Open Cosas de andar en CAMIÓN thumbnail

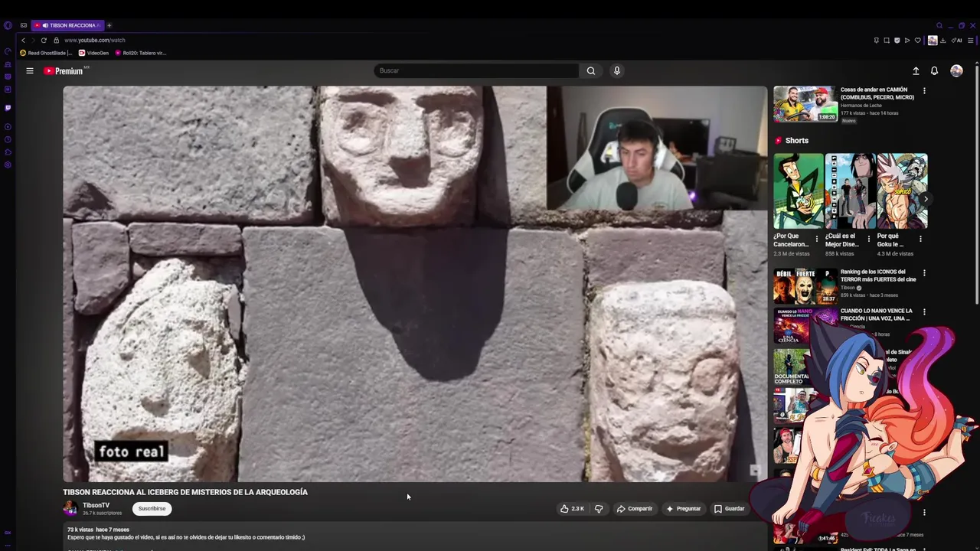point(805,104)
